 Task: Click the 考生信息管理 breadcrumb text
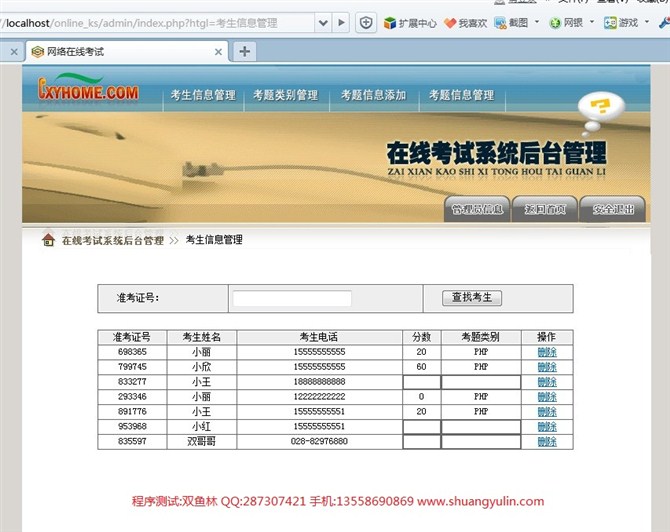[x=214, y=240]
